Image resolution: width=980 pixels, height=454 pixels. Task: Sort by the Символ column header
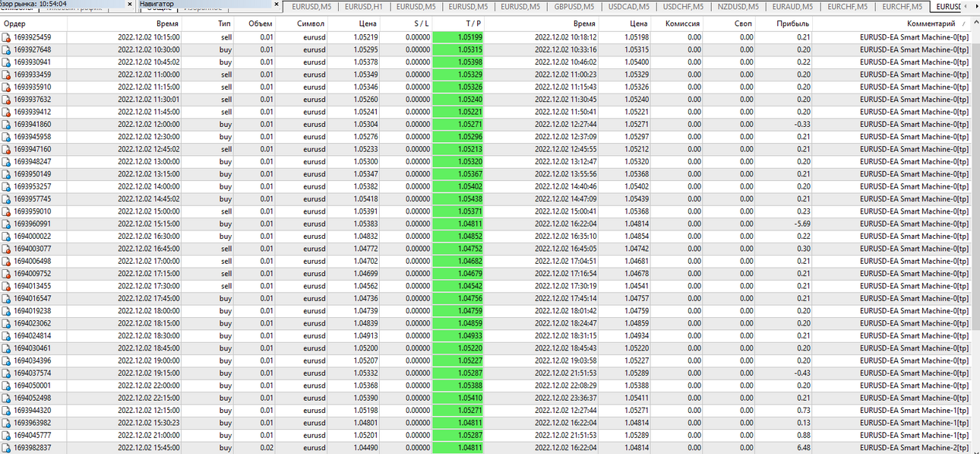pyautogui.click(x=311, y=24)
